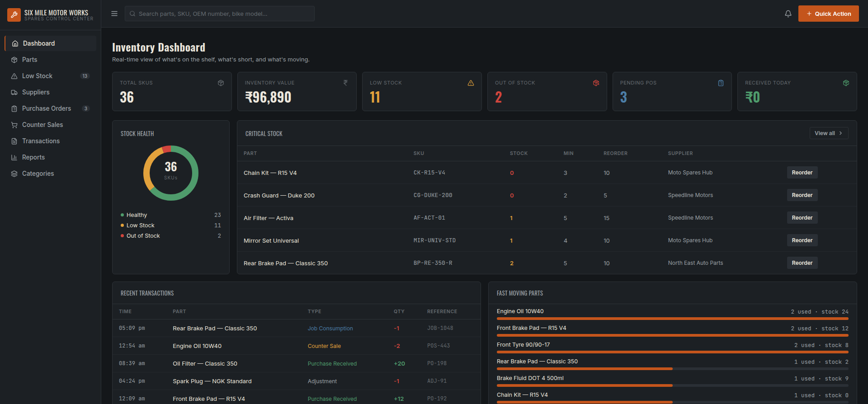Click the Suppliers truck icon in sidebar

click(14, 92)
